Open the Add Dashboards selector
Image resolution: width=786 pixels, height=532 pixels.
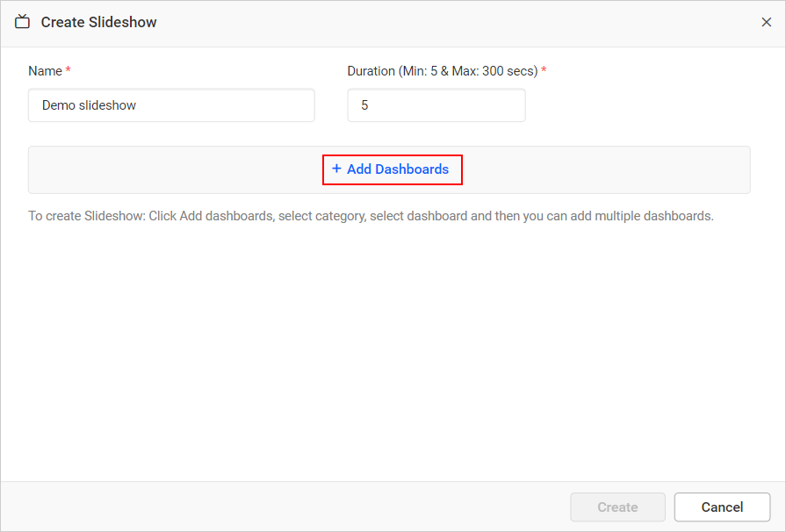(x=393, y=168)
